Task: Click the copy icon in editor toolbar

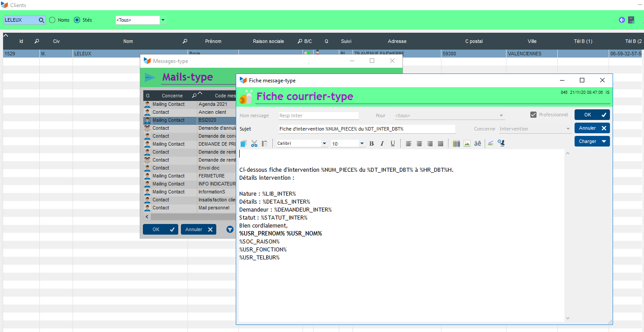Action: coord(244,143)
